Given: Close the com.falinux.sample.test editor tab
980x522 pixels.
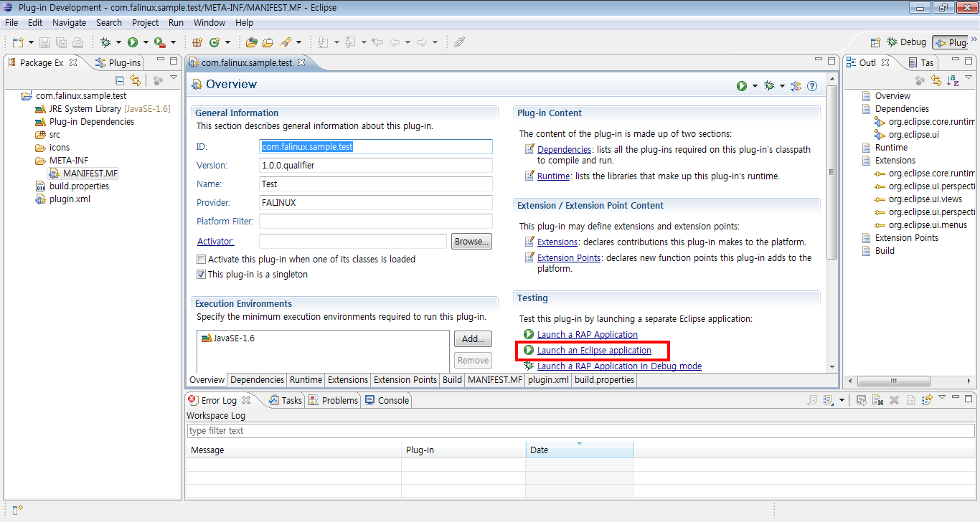Looking at the screenshot, I should 301,62.
